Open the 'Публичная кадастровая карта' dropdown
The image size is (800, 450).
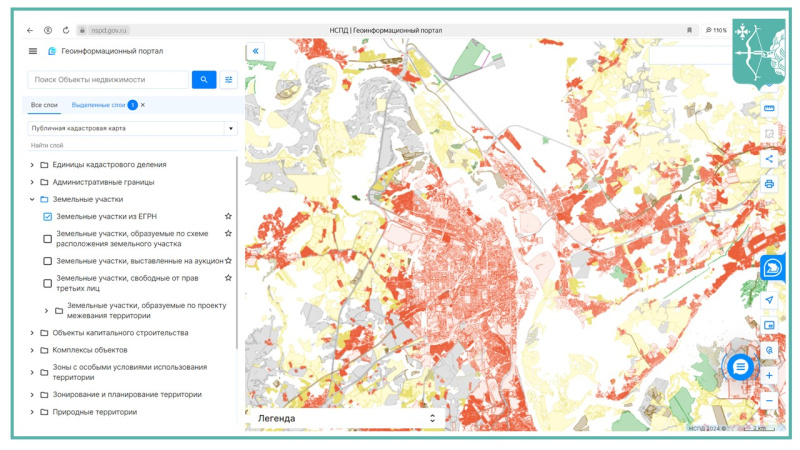(x=229, y=128)
